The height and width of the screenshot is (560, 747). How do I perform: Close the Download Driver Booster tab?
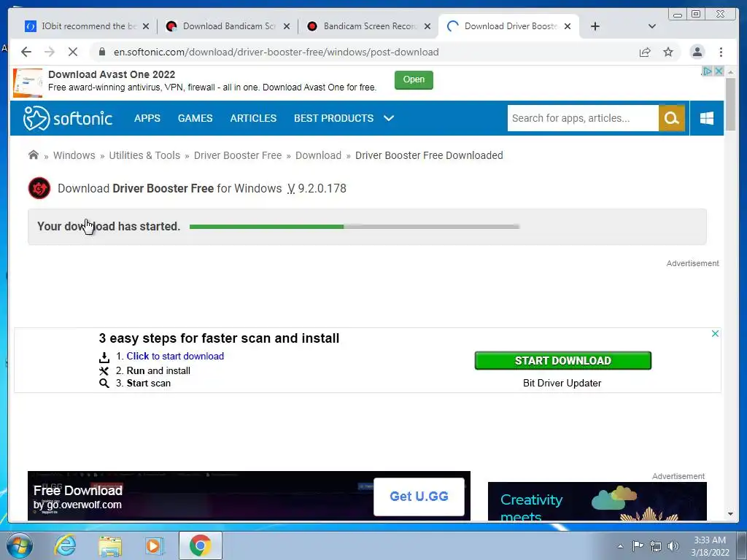point(568,26)
